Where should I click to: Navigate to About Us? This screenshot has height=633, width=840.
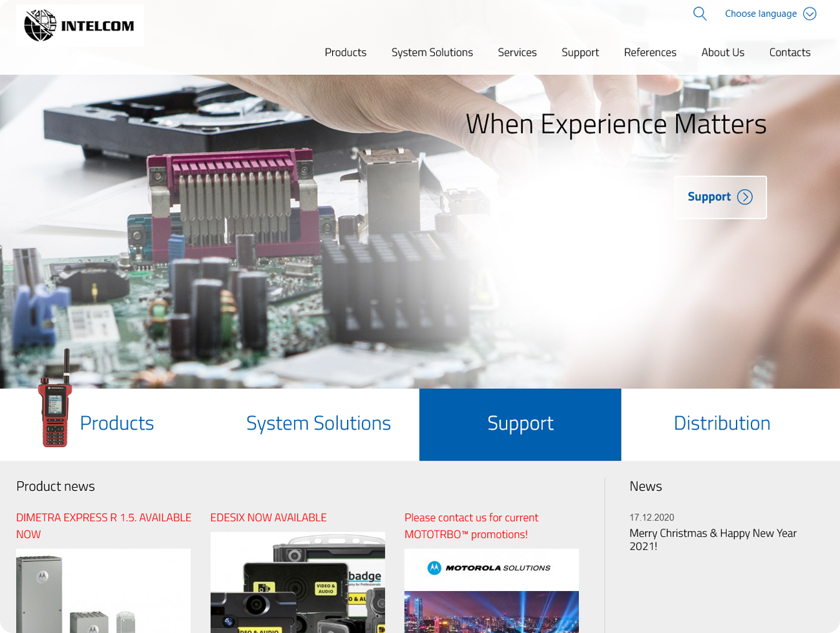tap(722, 52)
